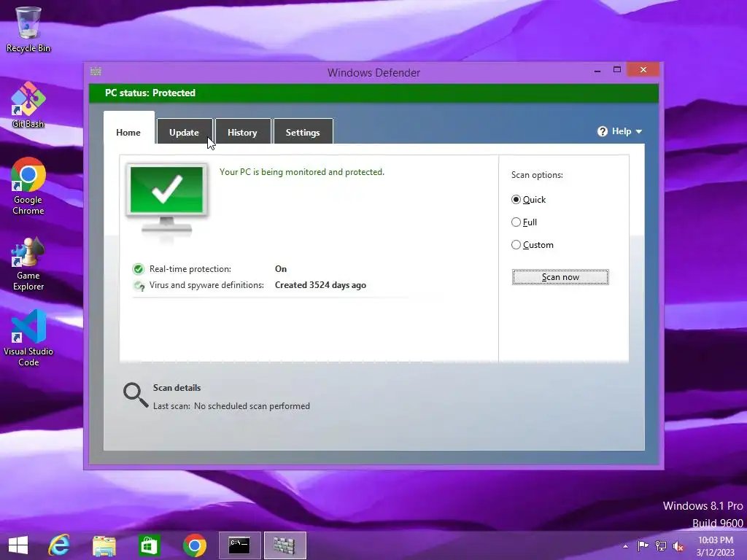Open the Windows Start button
The height and width of the screenshot is (560, 747).
[x=18, y=545]
